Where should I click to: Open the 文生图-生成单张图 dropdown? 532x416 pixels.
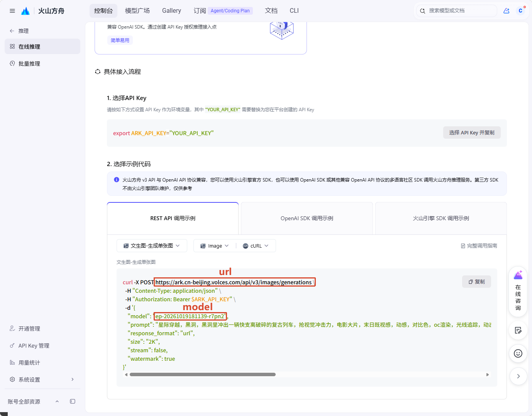(x=152, y=246)
